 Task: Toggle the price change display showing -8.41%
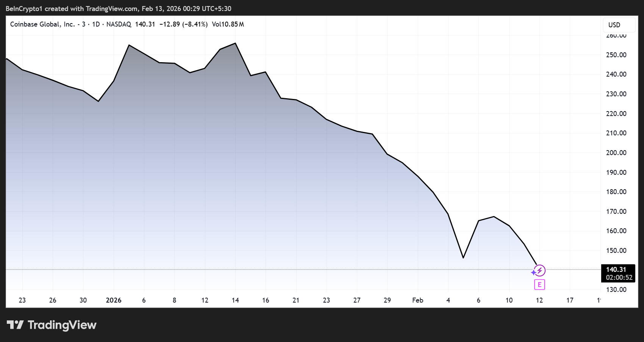(195, 24)
